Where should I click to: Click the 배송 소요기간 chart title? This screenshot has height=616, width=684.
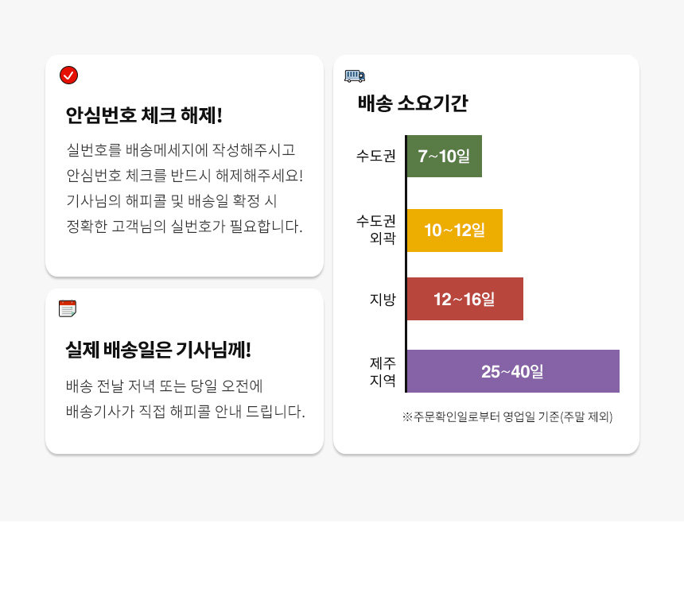[413, 104]
